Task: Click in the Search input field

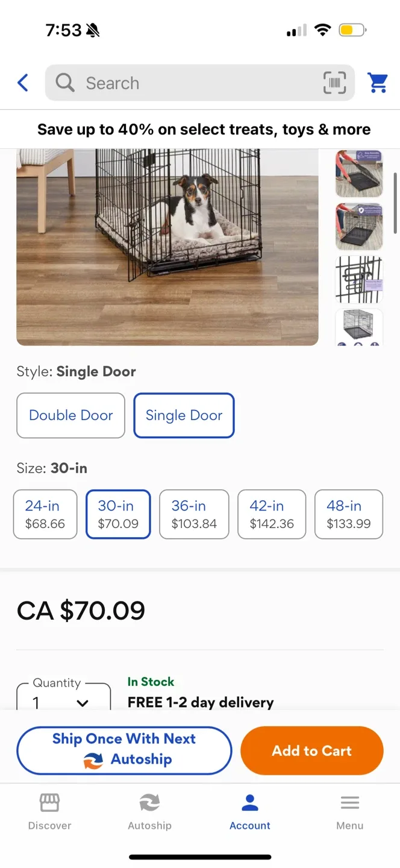Action: [x=199, y=83]
